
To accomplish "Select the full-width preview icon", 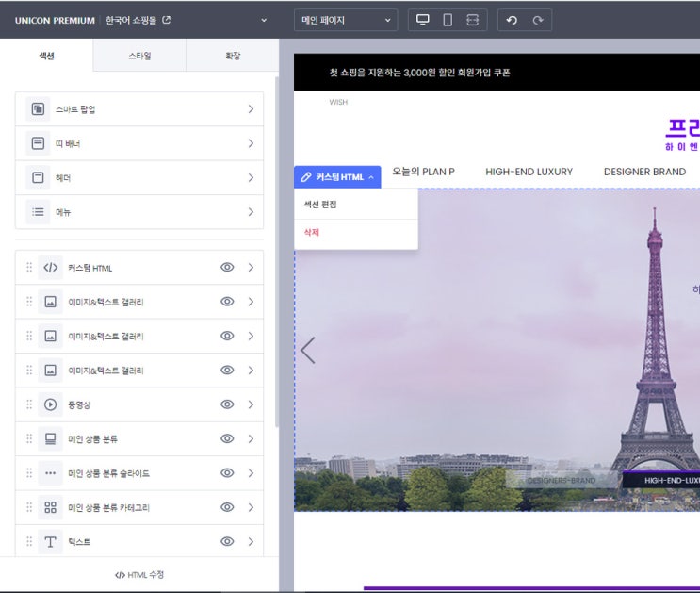I will click(x=472, y=20).
